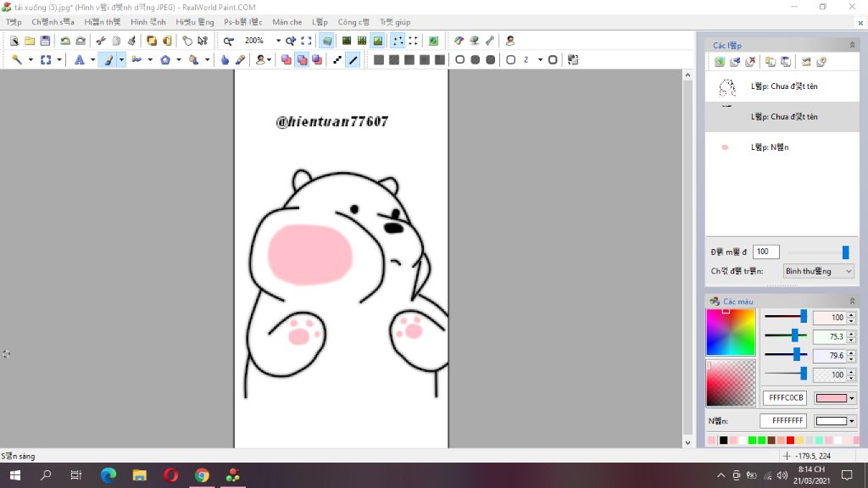Select the color dropper tool
The image size is (868, 488).
[240, 60]
